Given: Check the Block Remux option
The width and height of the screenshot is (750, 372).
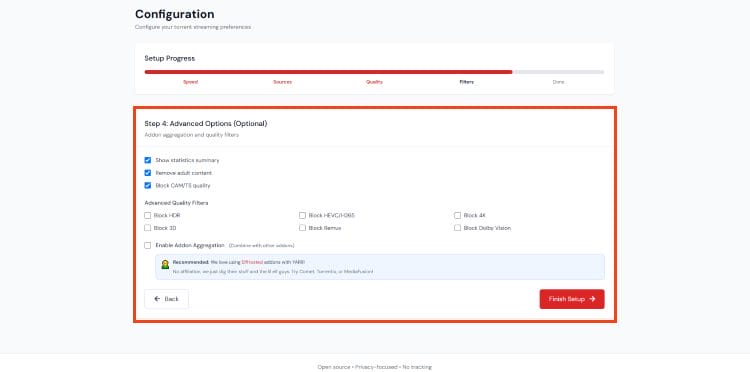Looking at the screenshot, I should (x=302, y=228).
